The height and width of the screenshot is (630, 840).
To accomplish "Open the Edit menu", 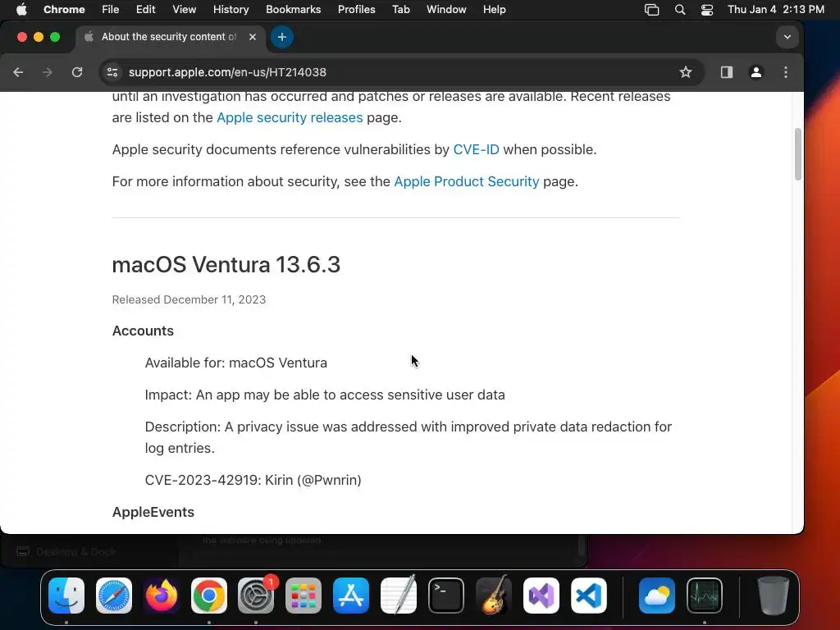I will [146, 10].
